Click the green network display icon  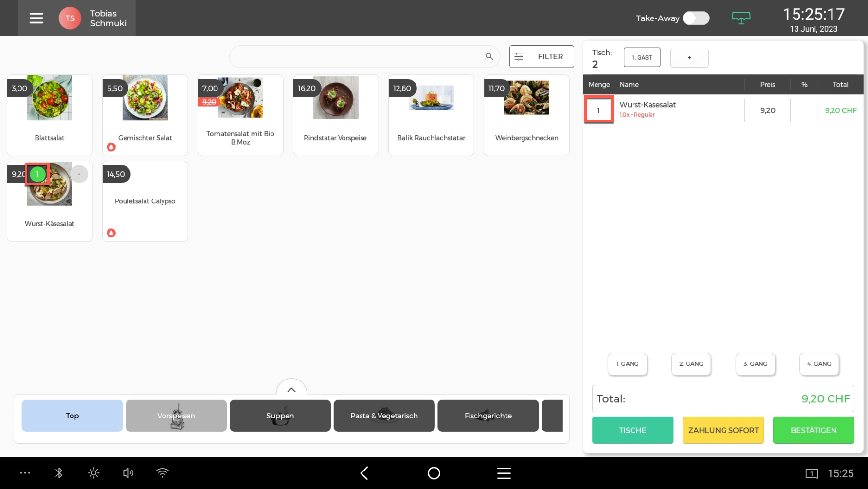[741, 18]
